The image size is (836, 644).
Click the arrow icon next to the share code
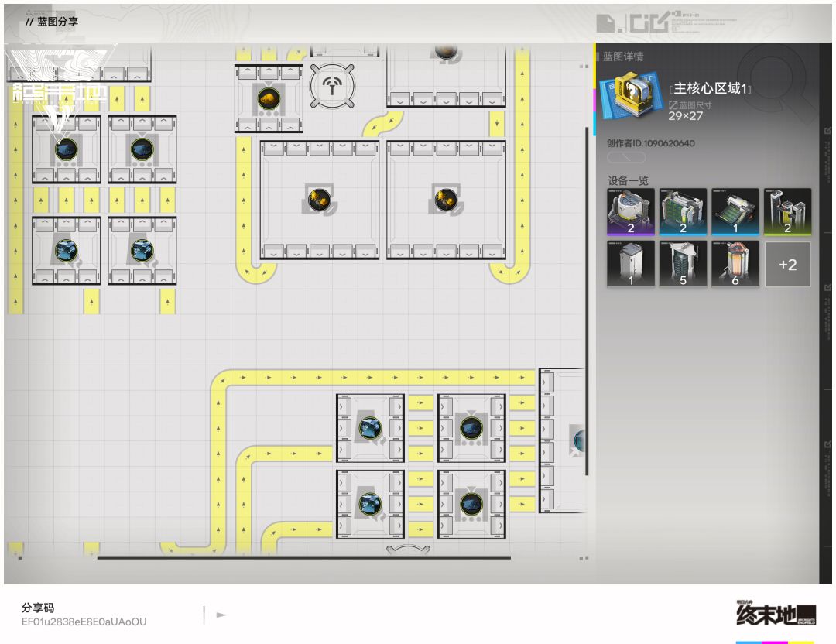tap(221, 615)
